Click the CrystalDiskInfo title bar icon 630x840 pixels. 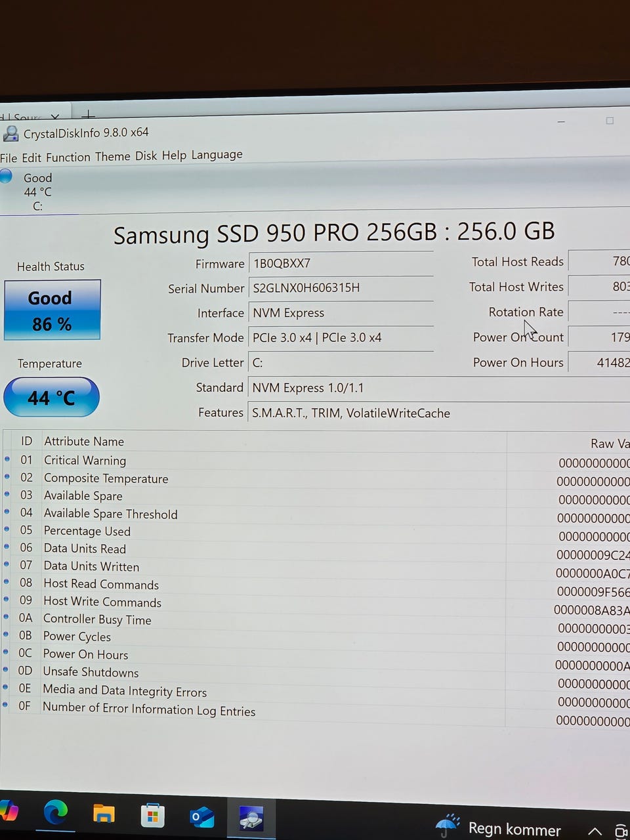point(10,134)
